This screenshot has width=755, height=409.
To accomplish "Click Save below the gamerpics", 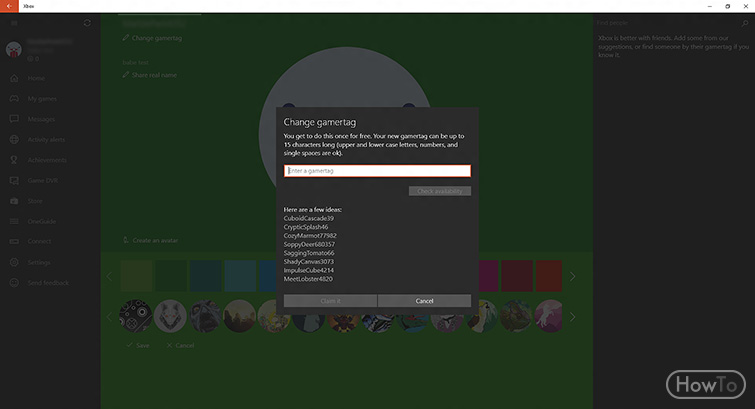I will click(x=138, y=345).
